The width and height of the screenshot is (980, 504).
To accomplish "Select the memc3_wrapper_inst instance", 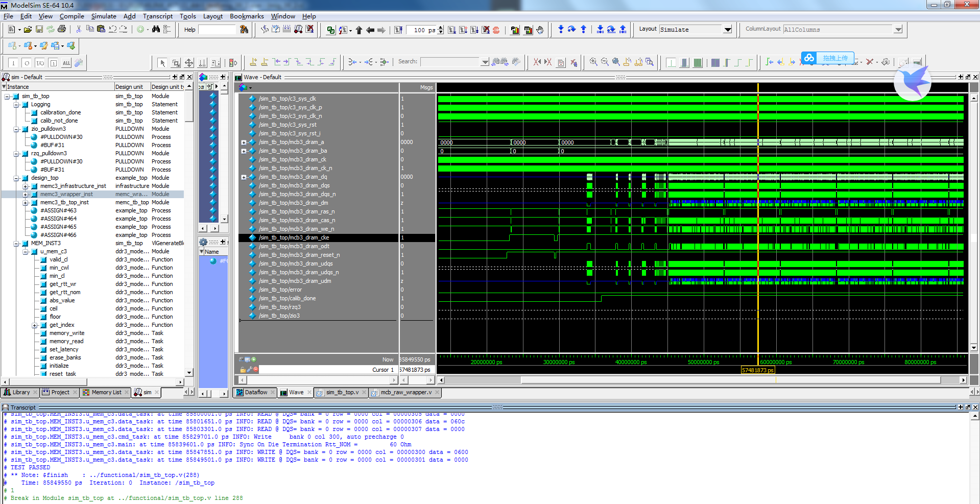I will pos(66,194).
